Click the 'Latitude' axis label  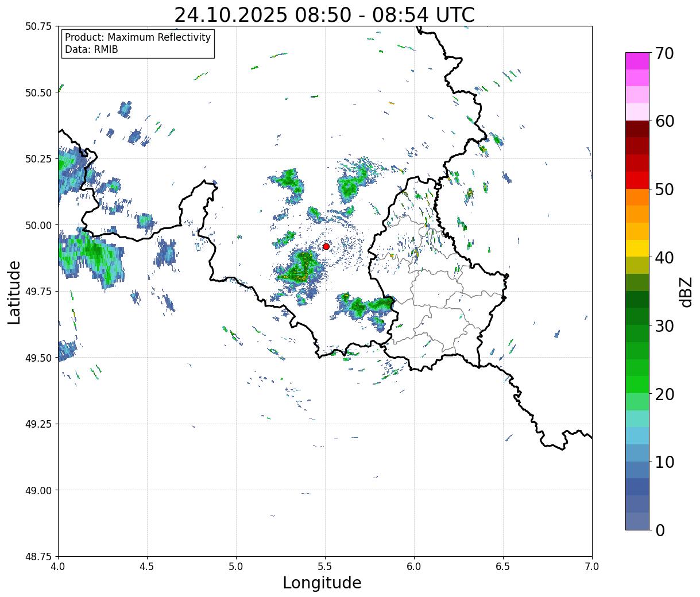coord(14,292)
